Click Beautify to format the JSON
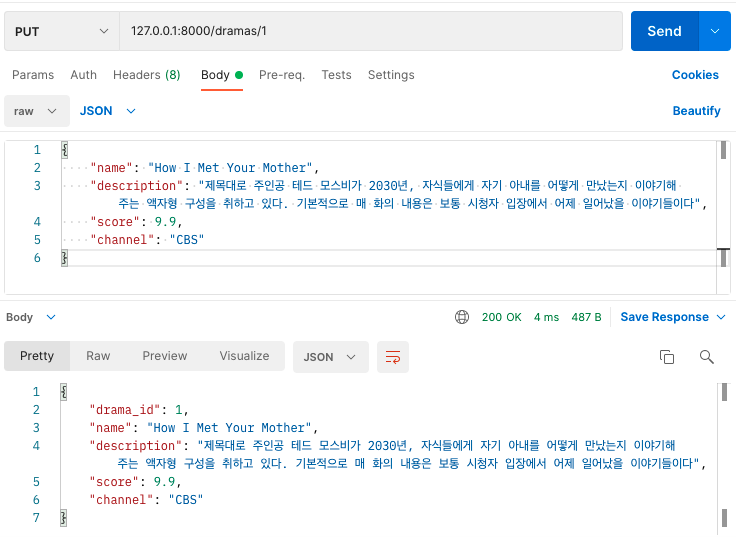 pyautogui.click(x=696, y=111)
